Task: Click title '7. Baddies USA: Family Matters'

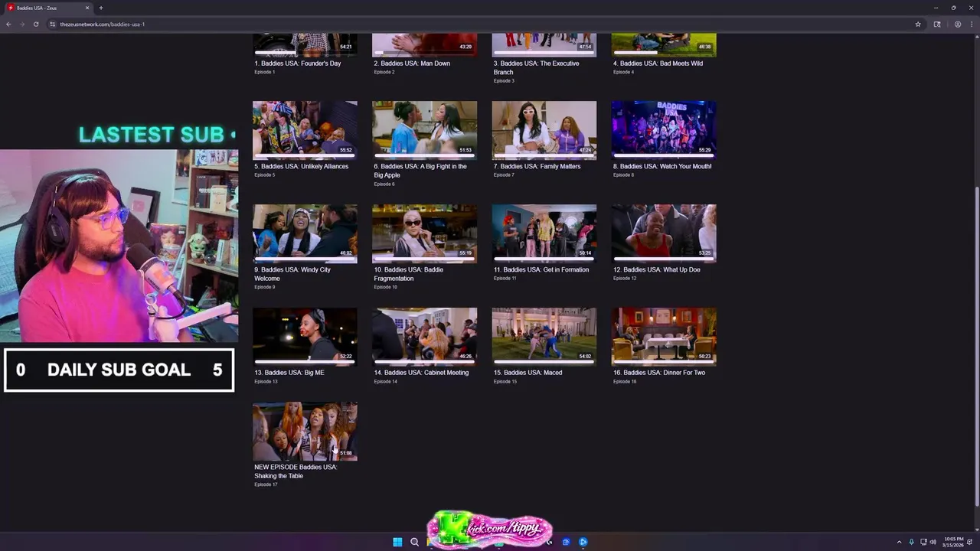Action: pyautogui.click(x=537, y=166)
